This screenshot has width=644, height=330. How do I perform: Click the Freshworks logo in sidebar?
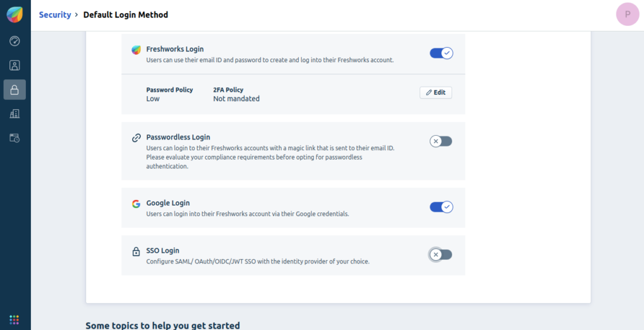pos(15,15)
